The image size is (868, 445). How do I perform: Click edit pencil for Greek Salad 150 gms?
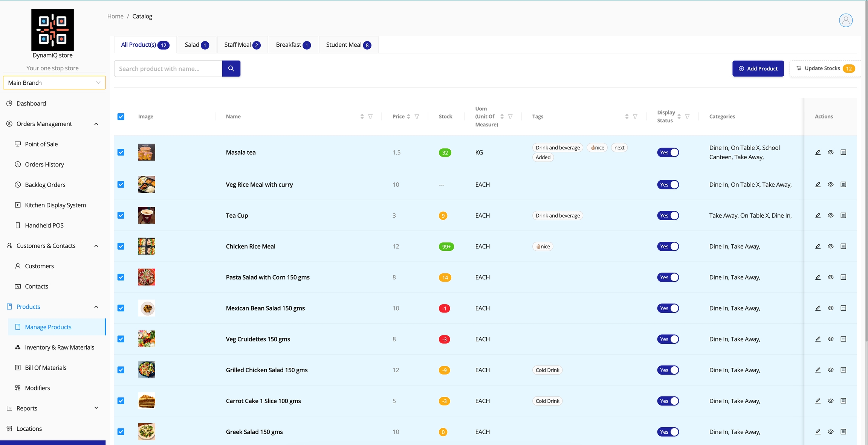pyautogui.click(x=818, y=432)
